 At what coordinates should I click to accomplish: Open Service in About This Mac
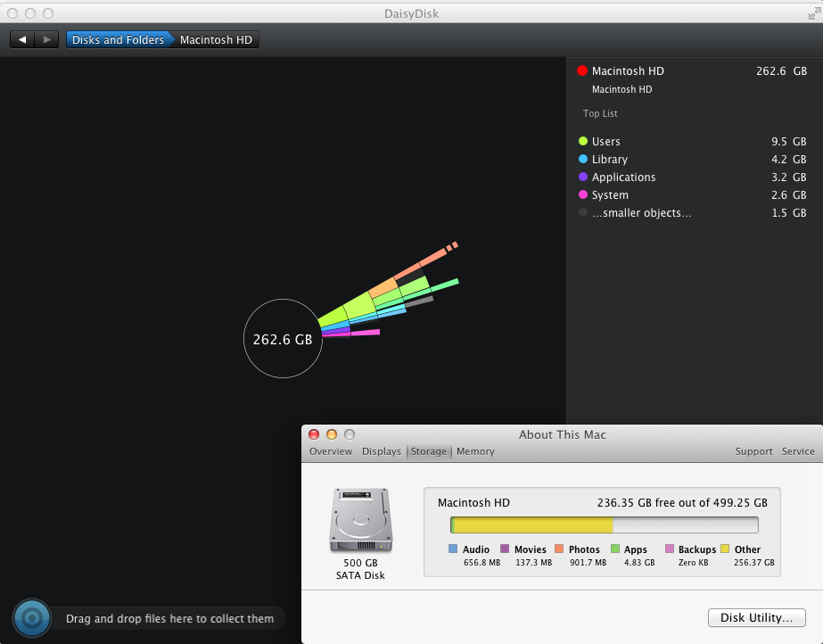pos(798,451)
